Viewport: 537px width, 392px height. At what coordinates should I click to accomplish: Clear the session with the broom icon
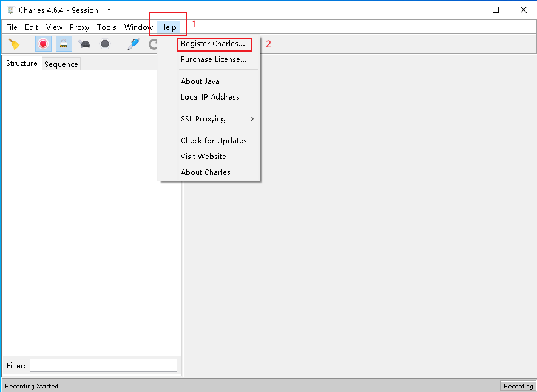[x=15, y=44]
